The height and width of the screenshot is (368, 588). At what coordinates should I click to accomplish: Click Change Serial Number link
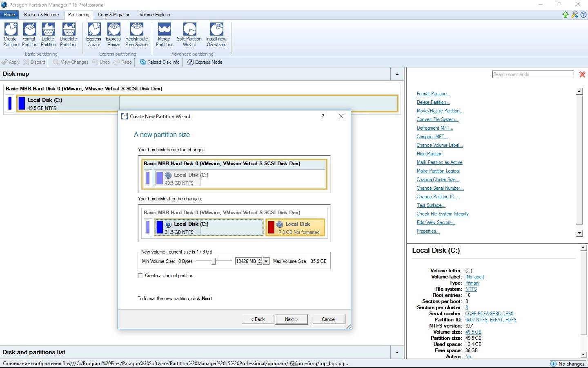[x=440, y=188]
